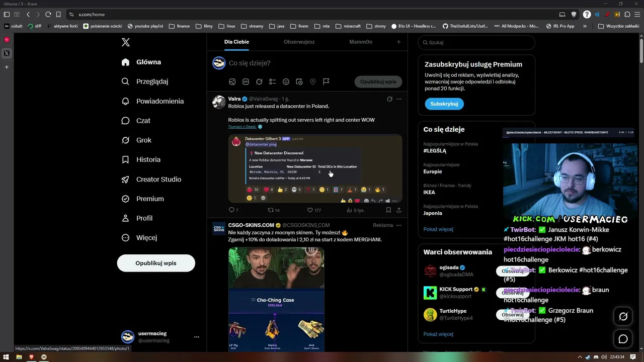644x362 pixels.
Task: Like Valra's post
Action: pos(314,210)
